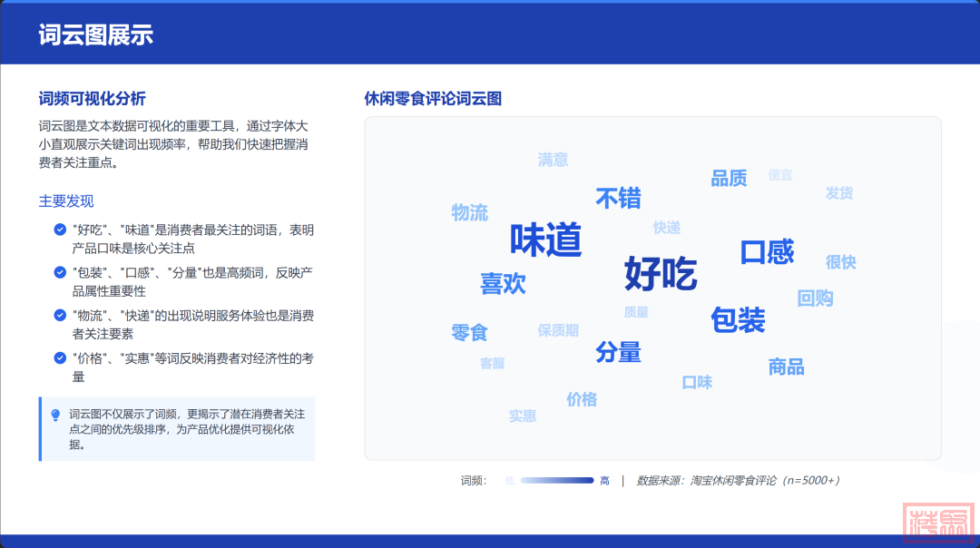
Task: Click the 词频可视化分析 section heading
Action: (92, 98)
